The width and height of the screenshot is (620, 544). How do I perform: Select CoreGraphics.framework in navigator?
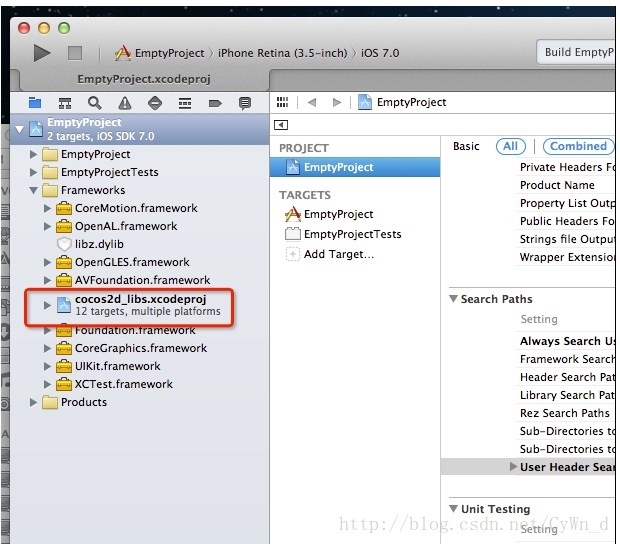141,348
